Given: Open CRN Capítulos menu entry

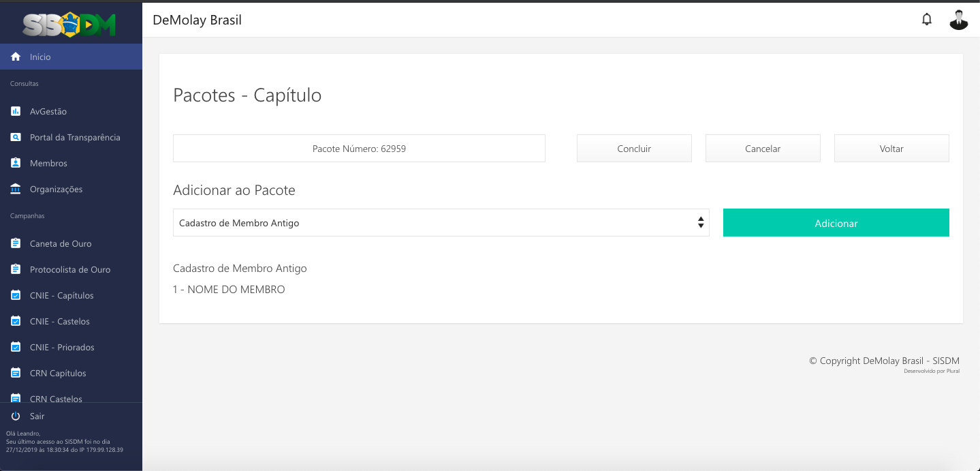Looking at the screenshot, I should coord(58,373).
